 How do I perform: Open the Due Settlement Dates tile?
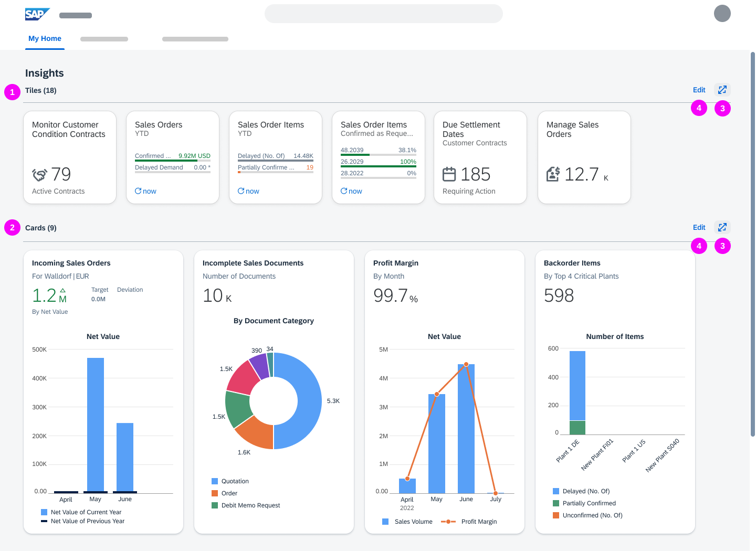click(x=480, y=157)
